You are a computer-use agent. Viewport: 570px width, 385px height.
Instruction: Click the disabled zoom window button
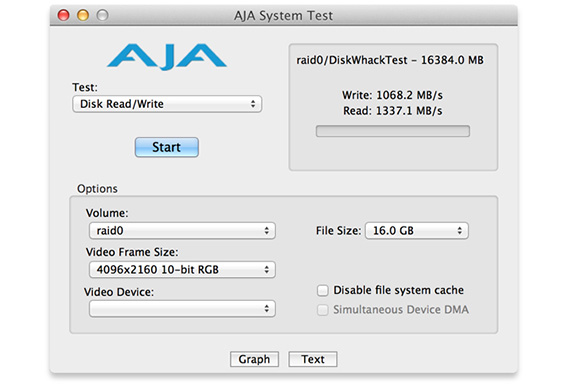point(103,15)
